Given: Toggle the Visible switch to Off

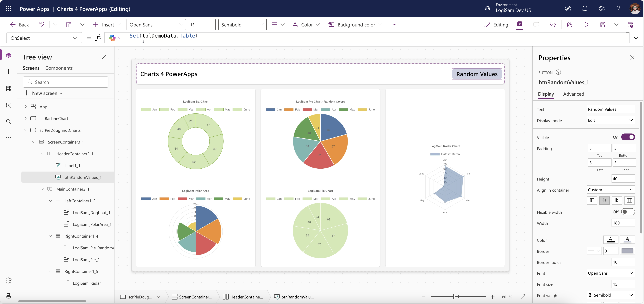Looking at the screenshot, I should (x=628, y=137).
